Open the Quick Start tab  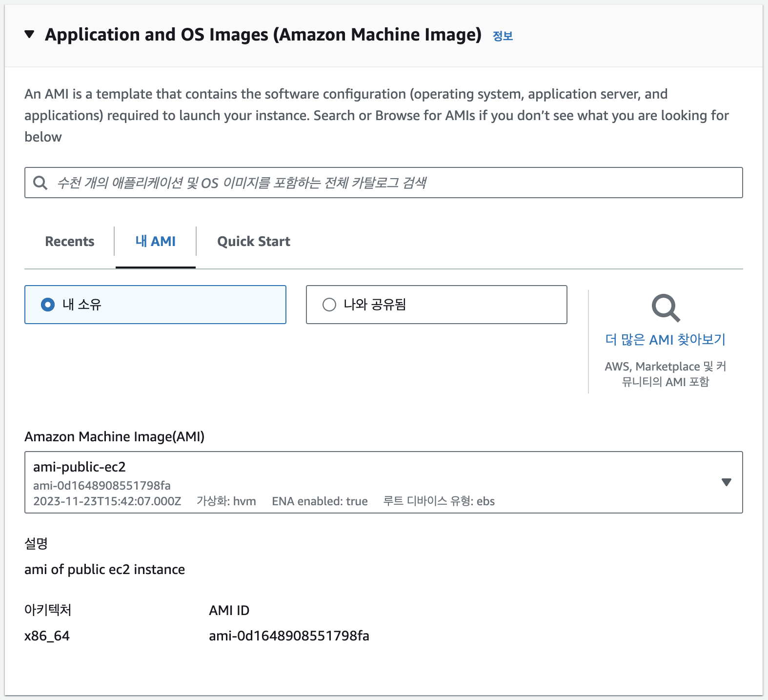tap(254, 241)
